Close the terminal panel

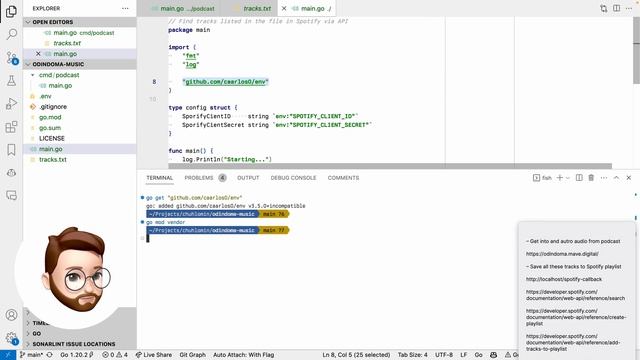tap(629, 178)
